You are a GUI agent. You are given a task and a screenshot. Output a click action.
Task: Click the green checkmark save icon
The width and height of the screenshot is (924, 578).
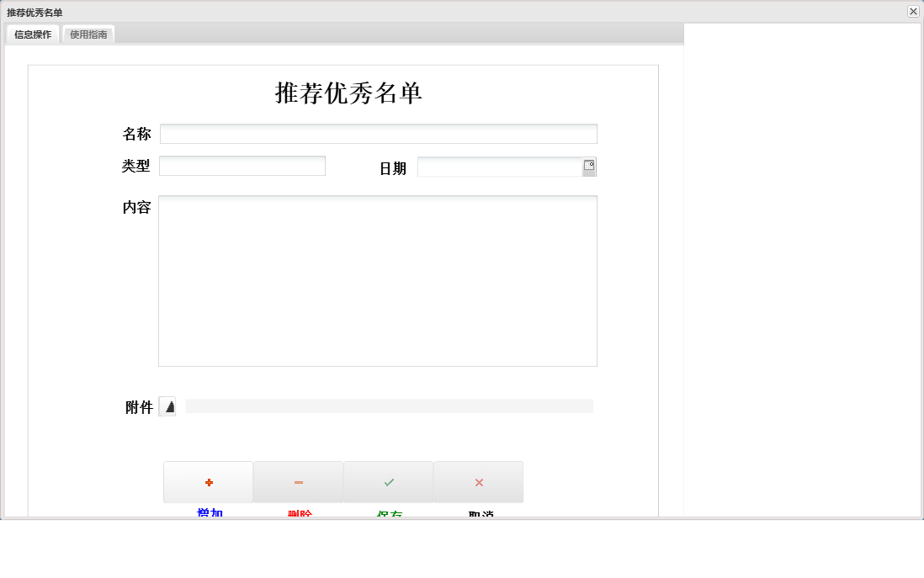[388, 481]
